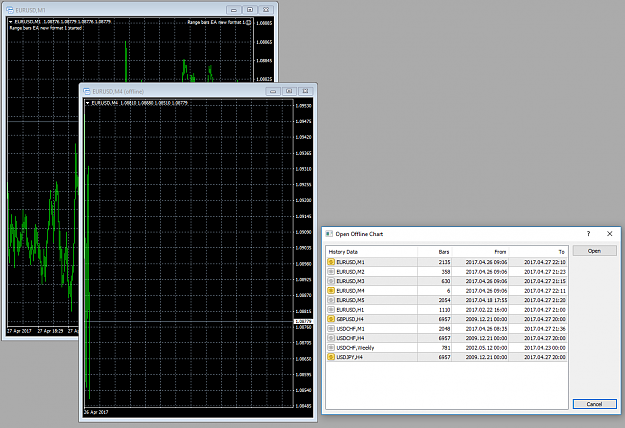Image resolution: width=625 pixels, height=428 pixels.
Task: Select the EURUSD,M2 history row
Action: tap(447, 271)
